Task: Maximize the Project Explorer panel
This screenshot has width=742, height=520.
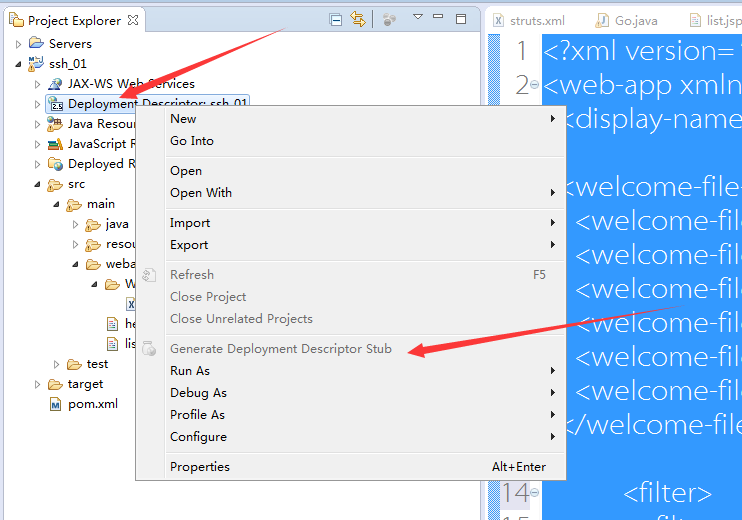Action: pos(461,19)
